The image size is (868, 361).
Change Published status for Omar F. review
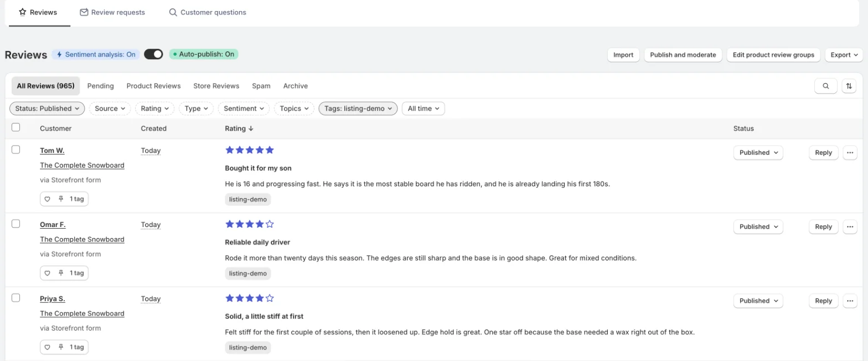click(758, 226)
